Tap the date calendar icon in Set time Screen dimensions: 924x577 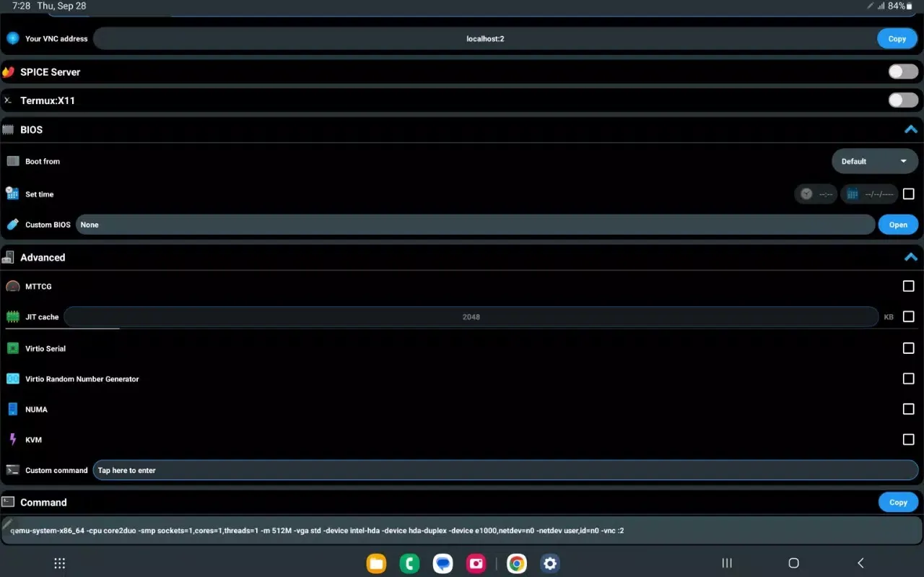pyautogui.click(x=853, y=194)
